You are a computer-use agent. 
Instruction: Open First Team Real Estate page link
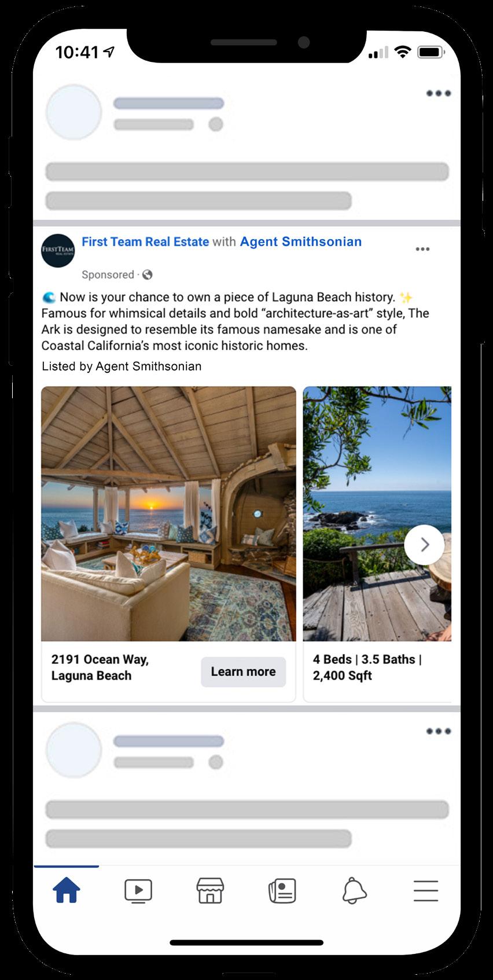point(145,242)
